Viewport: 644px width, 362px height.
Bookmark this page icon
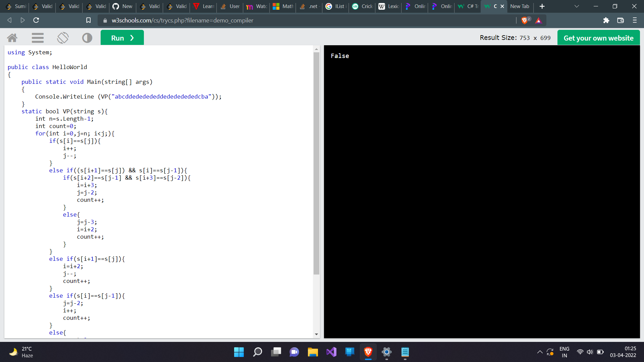tap(88, 20)
